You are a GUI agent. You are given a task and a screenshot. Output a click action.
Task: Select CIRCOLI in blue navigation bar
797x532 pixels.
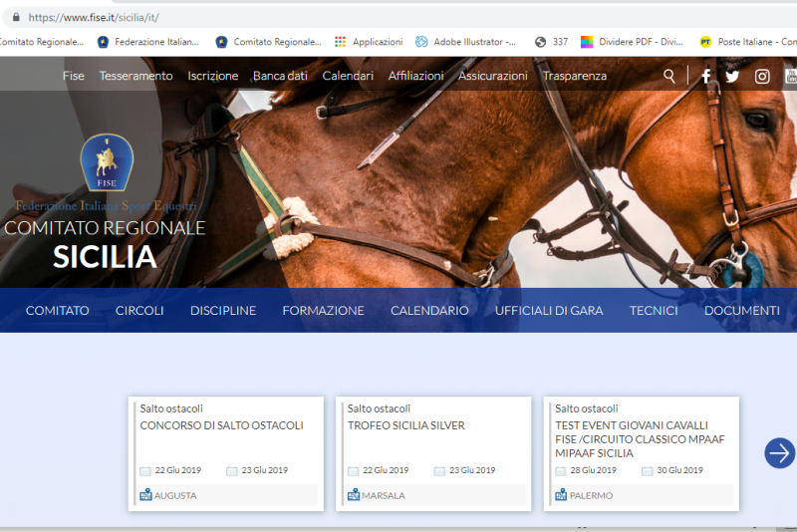(139, 311)
